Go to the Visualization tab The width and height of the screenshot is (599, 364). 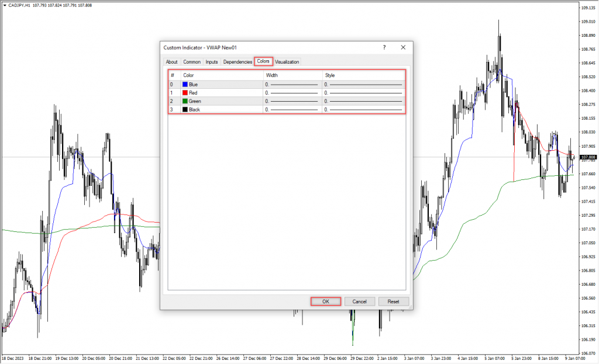287,62
